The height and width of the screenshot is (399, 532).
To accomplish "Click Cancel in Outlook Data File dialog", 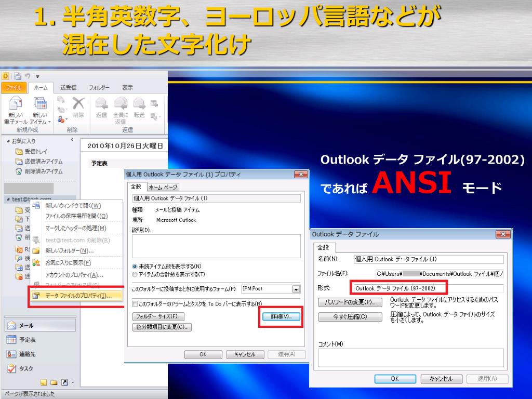I will [441, 379].
